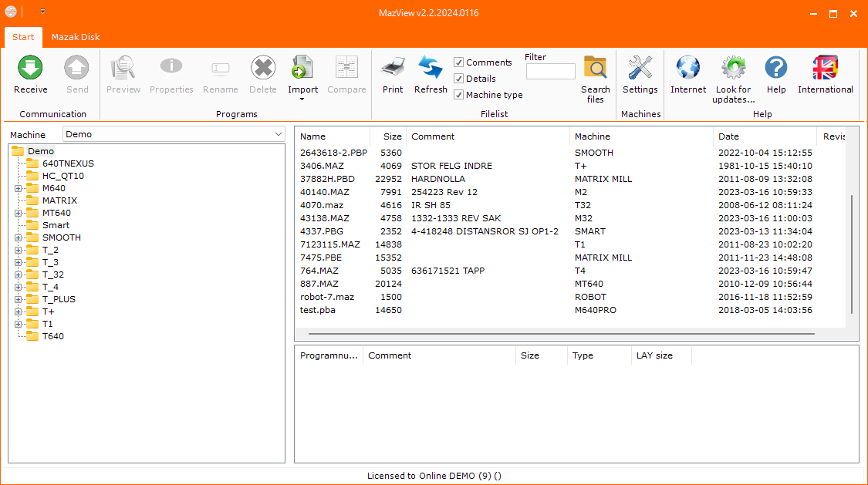Viewport: 868px width, 485px height.
Task: Open the Search files tool
Action: click(x=595, y=68)
